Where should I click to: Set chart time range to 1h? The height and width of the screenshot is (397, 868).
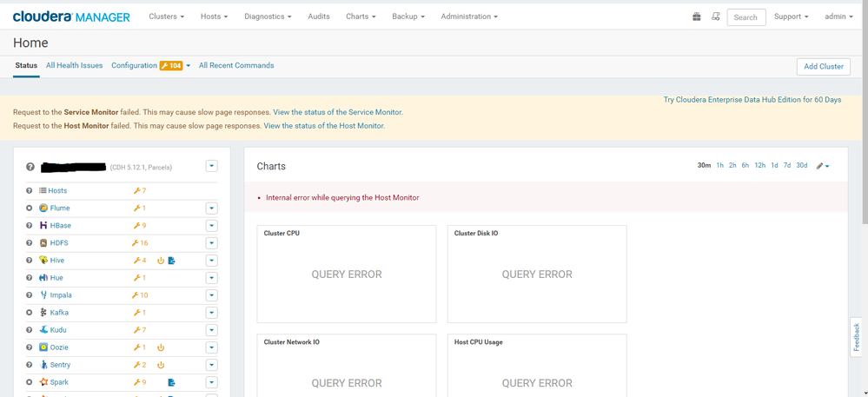[719, 166]
